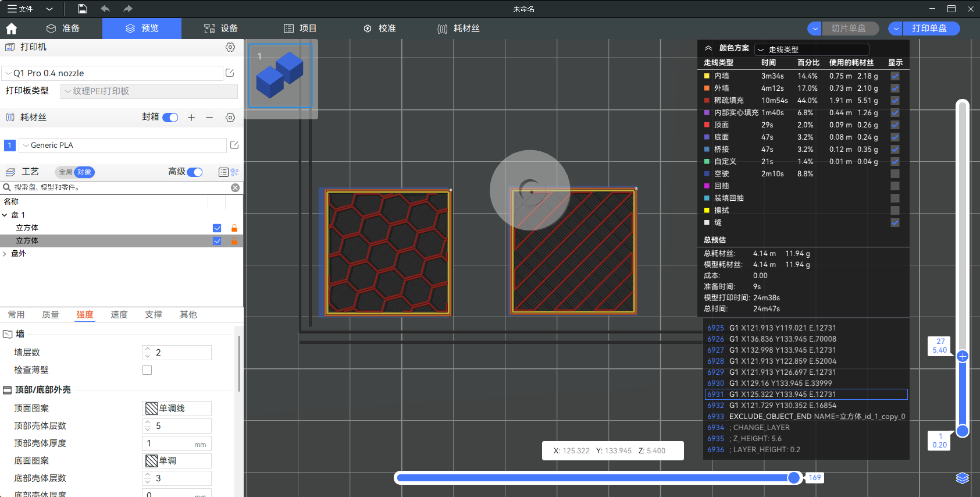
Task: Open the 速度 settings tab
Action: point(119,315)
